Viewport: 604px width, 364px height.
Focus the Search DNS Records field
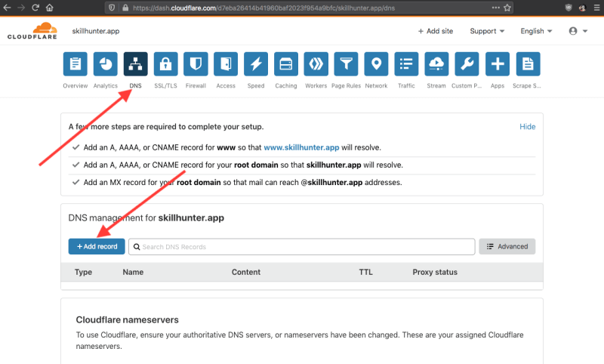(x=301, y=246)
